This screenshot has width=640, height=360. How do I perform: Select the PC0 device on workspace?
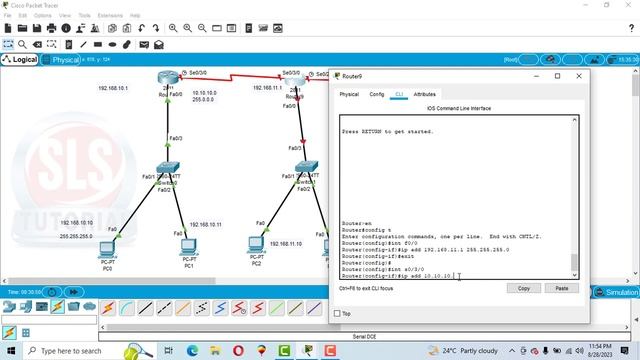(x=107, y=250)
